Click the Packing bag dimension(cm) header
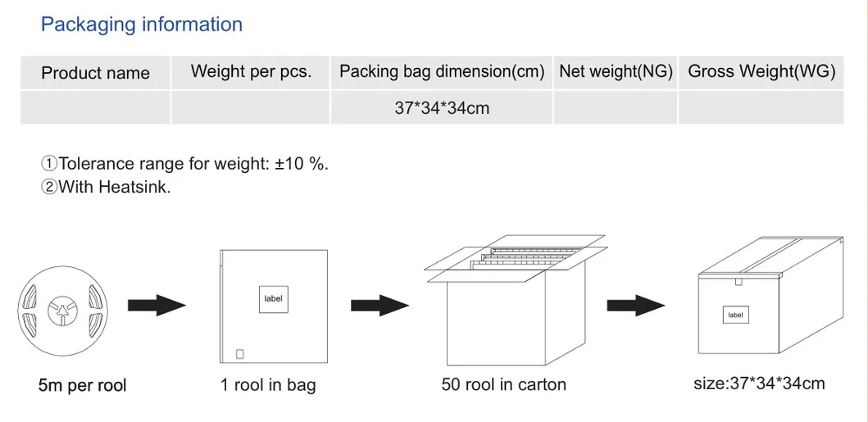This screenshot has height=422, width=868. click(x=442, y=71)
